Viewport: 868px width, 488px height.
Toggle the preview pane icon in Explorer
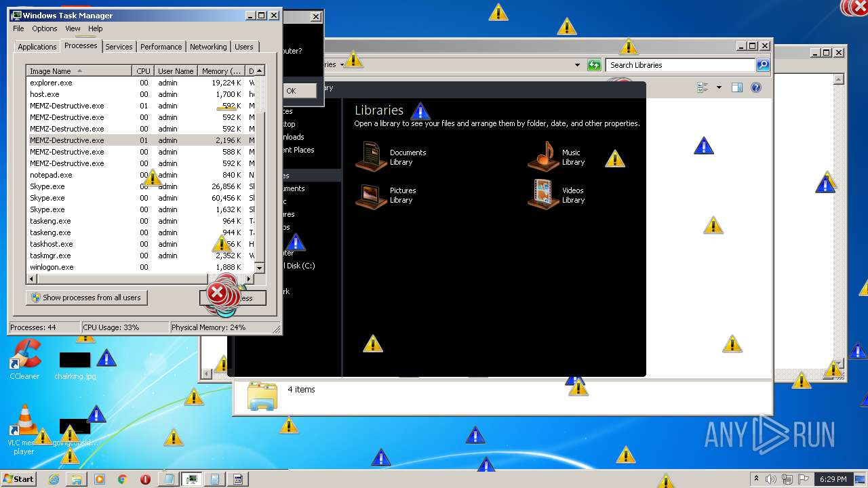click(737, 87)
